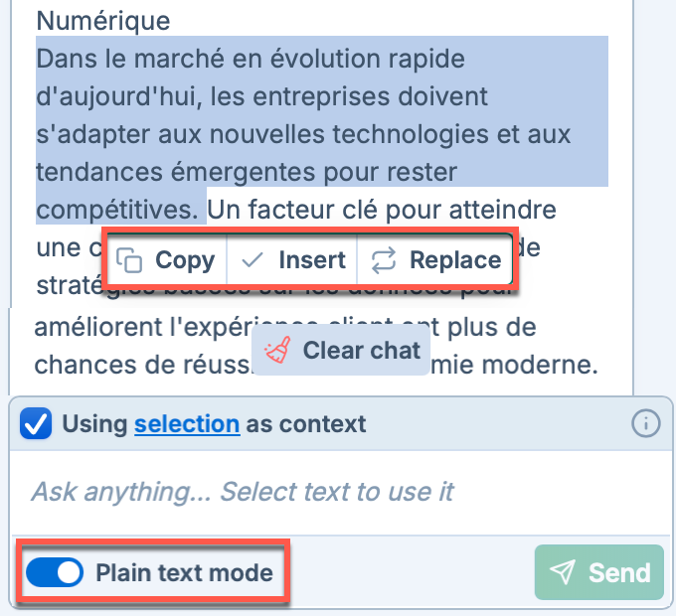Click the Copy icon with overlapping squares
Viewport: 676px width, 616px height.
[x=129, y=260]
